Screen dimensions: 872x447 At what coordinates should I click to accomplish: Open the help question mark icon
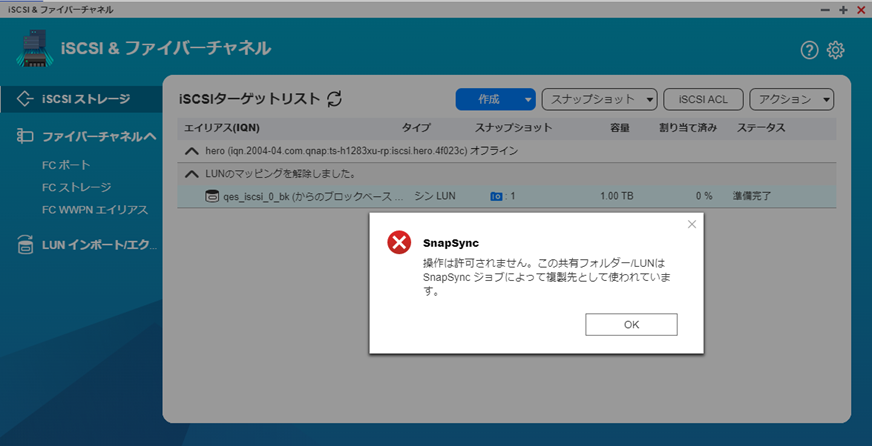pos(809,50)
